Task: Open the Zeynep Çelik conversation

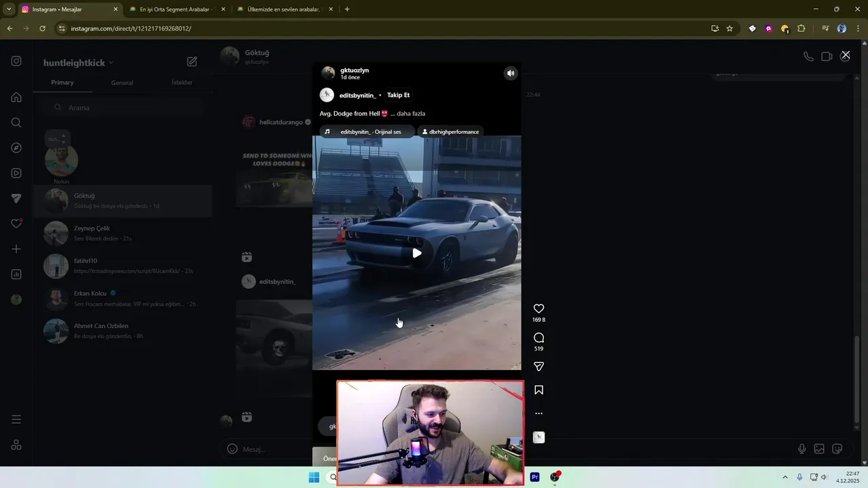Action: [122, 233]
